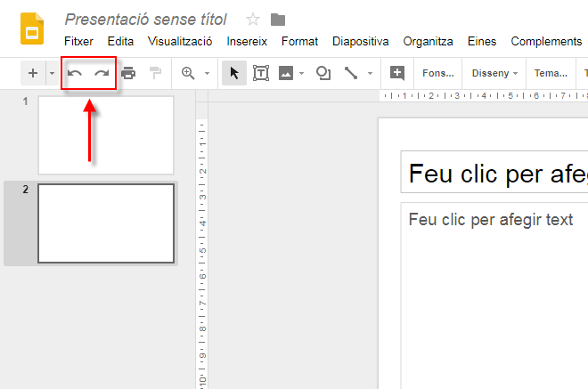This screenshot has height=389, width=588.
Task: Open zoom level dropdown arrow
Action: click(207, 73)
